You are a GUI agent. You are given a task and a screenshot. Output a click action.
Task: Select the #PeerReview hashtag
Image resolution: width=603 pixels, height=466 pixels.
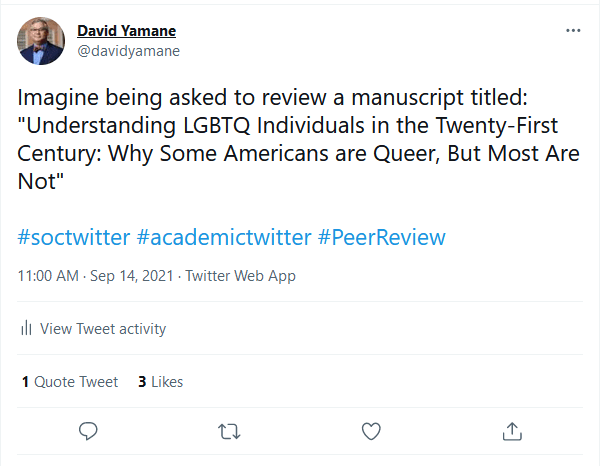click(381, 238)
